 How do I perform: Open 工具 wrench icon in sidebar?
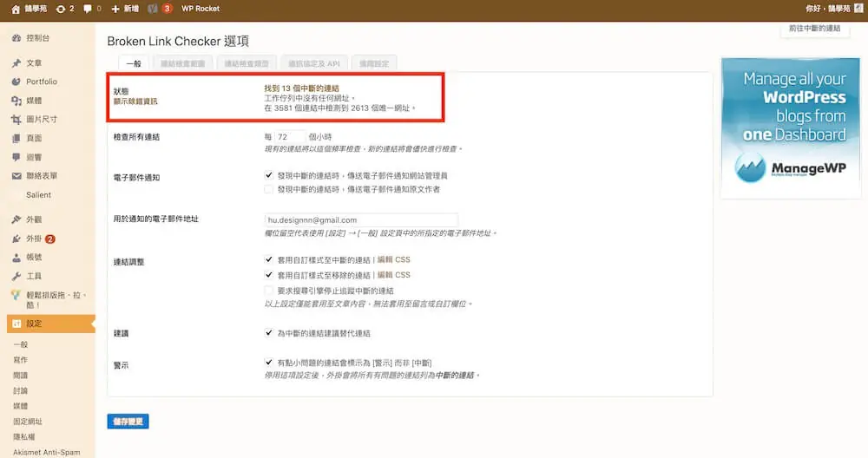tap(16, 276)
